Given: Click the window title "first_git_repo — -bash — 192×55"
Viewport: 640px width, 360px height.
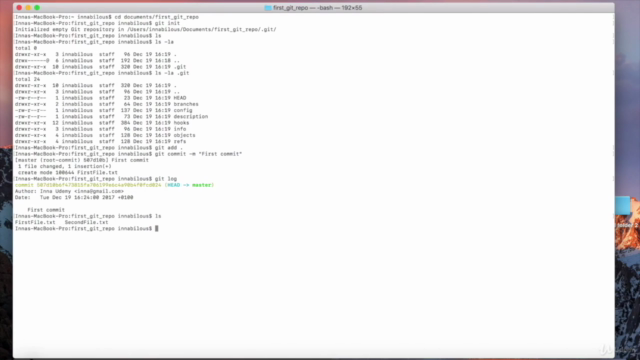Looking at the screenshot, I should coord(317,8).
